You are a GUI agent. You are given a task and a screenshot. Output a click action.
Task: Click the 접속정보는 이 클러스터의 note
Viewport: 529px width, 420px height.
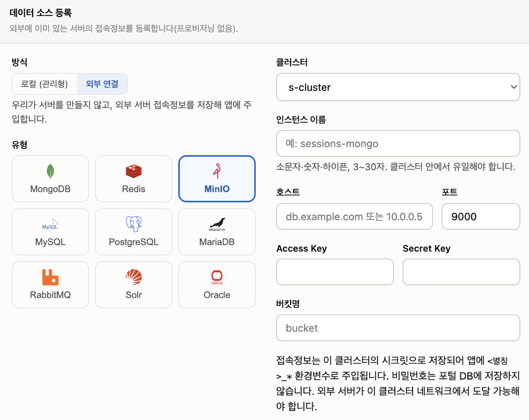[398, 383]
